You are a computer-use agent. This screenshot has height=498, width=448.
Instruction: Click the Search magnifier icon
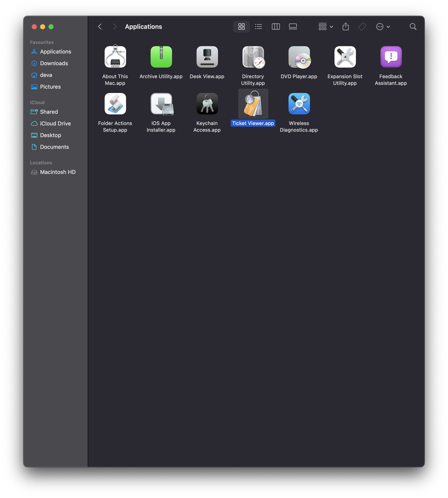pos(413,27)
